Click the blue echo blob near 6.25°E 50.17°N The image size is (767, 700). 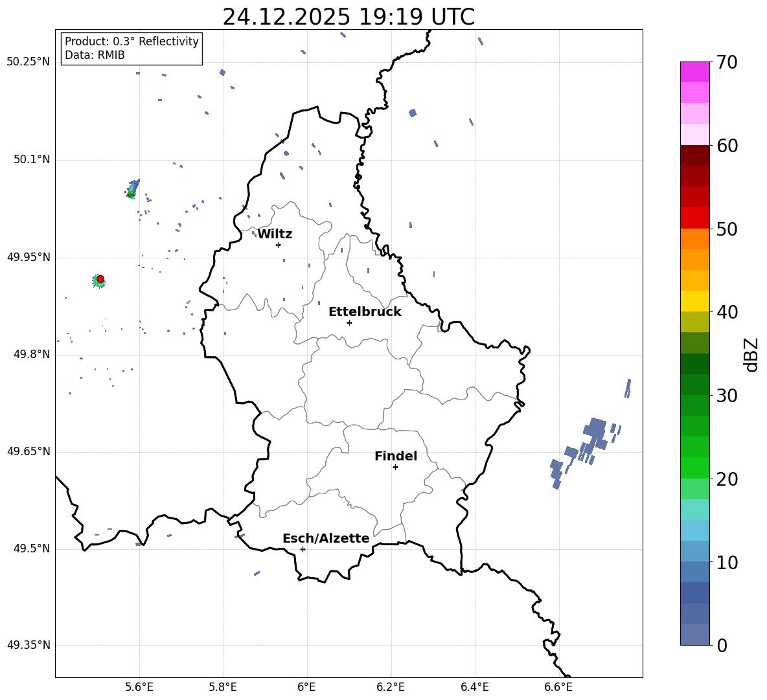tap(413, 113)
